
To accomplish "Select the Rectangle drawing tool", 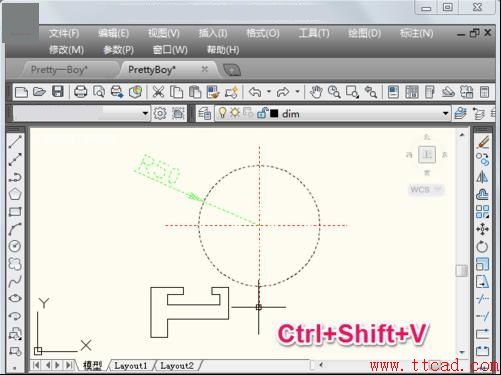I will pos(15,212).
